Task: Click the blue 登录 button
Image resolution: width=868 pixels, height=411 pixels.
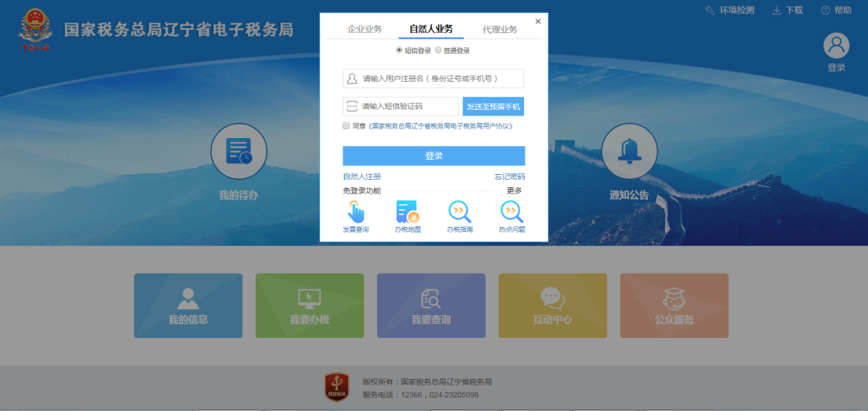Action: point(433,156)
